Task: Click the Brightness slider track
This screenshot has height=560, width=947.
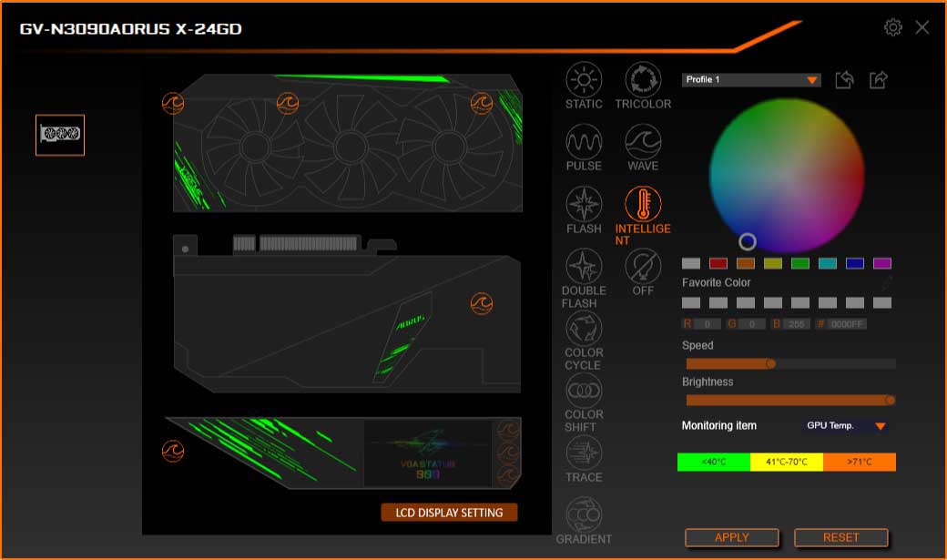Action: coord(790,400)
